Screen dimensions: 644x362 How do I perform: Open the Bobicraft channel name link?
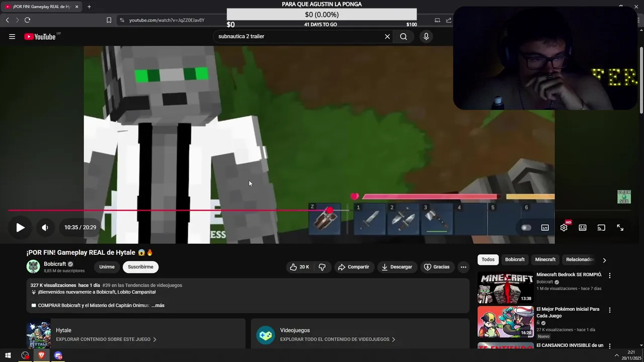point(55,264)
